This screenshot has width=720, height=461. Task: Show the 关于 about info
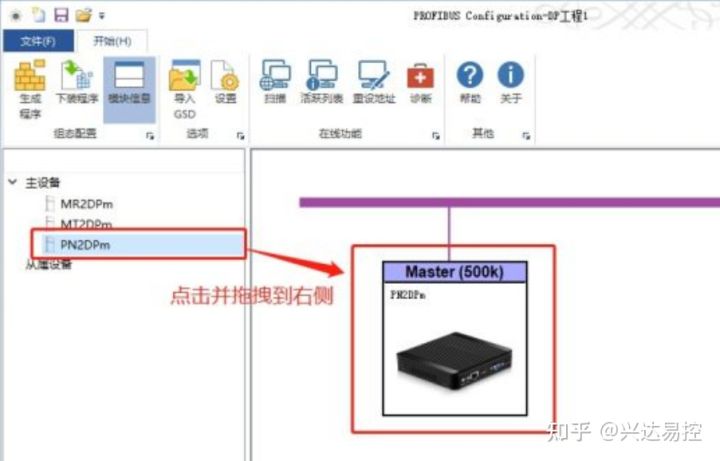(511, 82)
